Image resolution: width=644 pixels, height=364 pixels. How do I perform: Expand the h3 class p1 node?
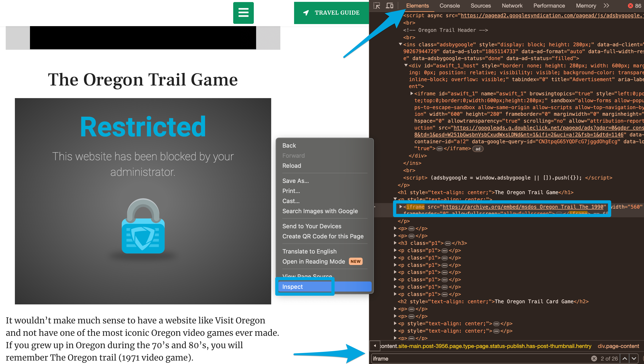[x=395, y=243]
